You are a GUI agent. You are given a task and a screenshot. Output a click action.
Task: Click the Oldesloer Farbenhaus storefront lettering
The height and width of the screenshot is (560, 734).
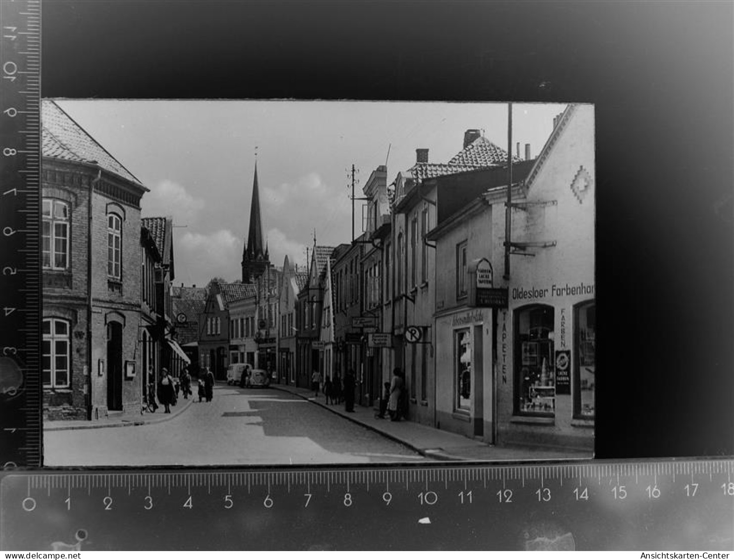click(552, 291)
